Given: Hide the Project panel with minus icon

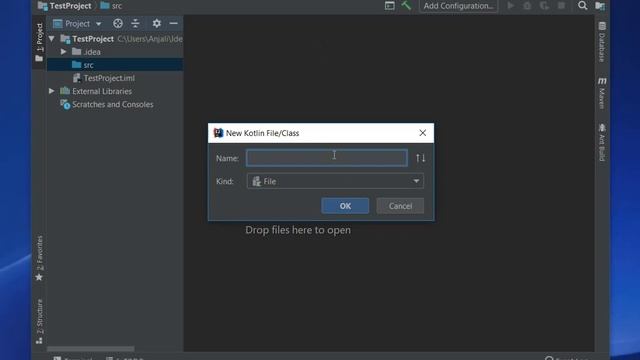Looking at the screenshot, I should point(173,24).
